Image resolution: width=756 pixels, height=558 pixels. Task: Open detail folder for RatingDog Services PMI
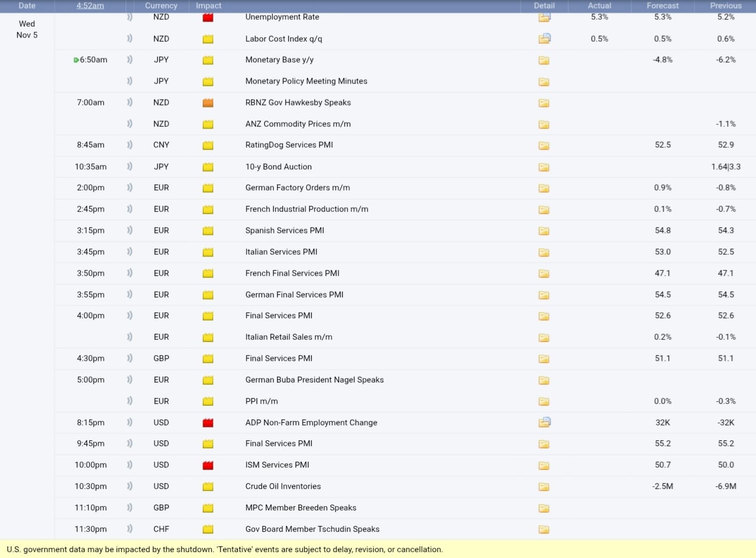[x=544, y=146]
